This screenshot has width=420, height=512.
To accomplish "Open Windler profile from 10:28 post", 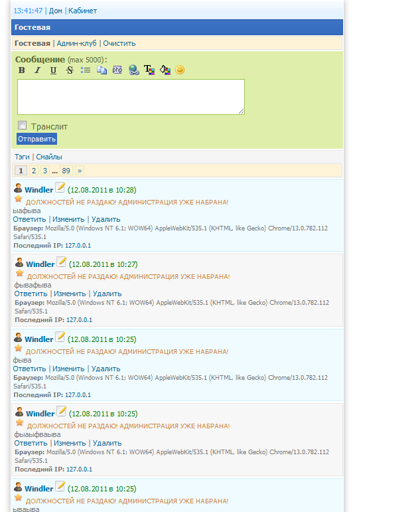I will click(x=39, y=190).
